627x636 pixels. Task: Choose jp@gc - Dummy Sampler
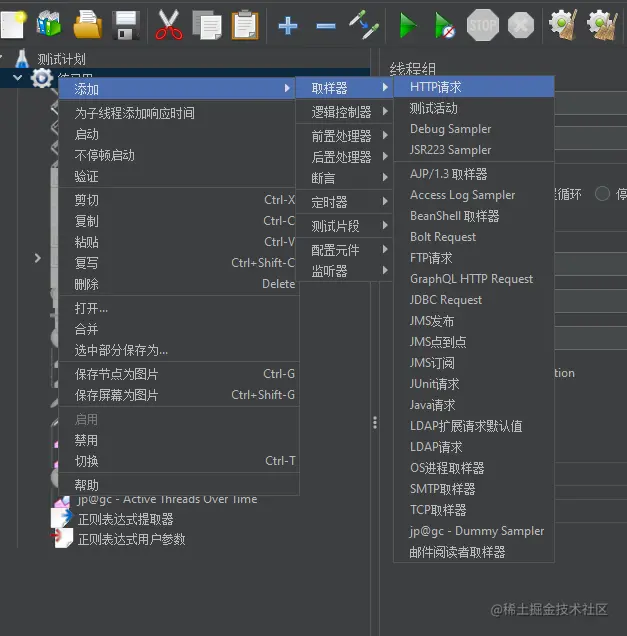474,531
